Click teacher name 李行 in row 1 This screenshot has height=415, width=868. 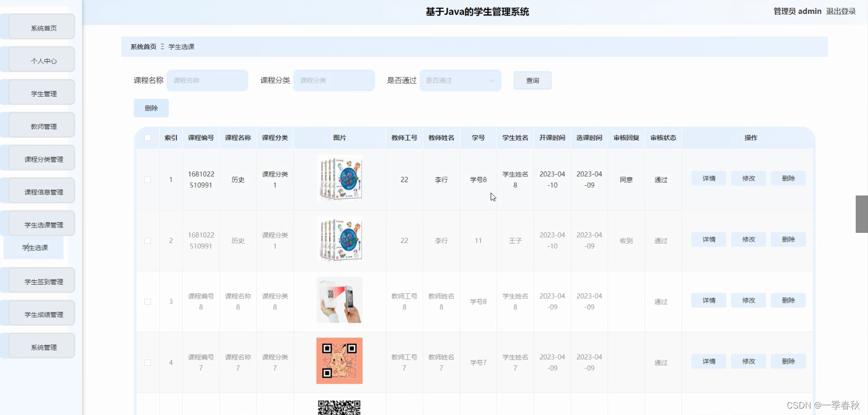coord(441,180)
